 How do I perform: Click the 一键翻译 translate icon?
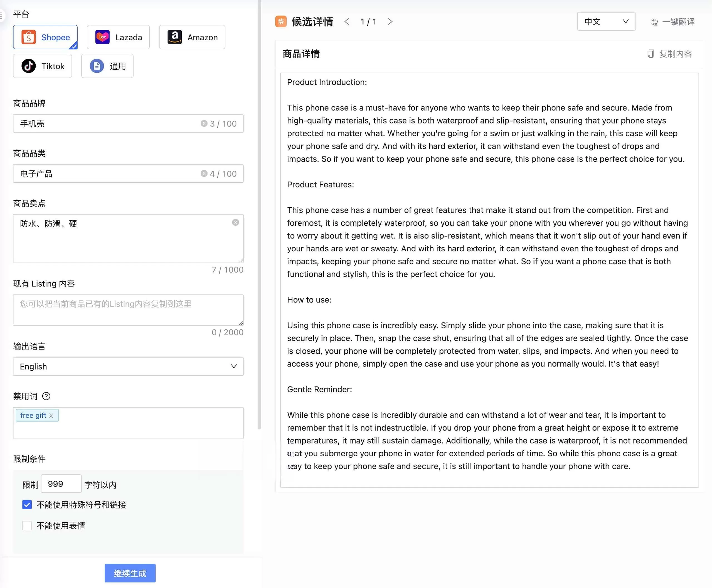[x=654, y=22]
